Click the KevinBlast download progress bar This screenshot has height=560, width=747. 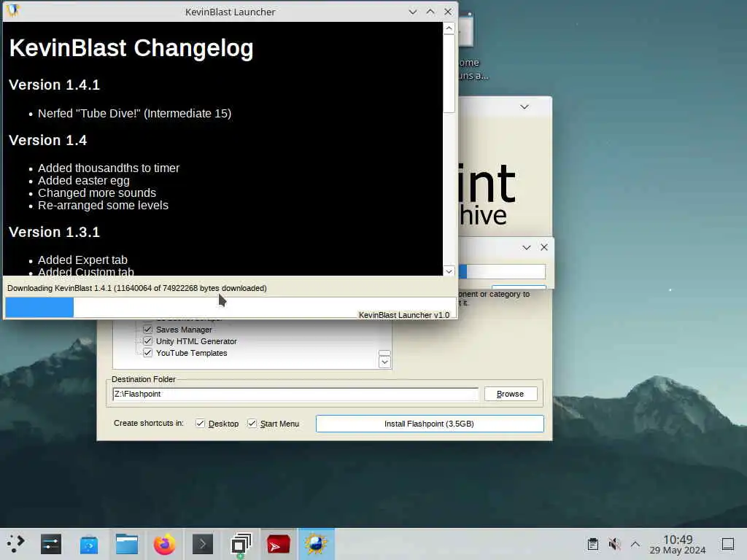click(230, 308)
